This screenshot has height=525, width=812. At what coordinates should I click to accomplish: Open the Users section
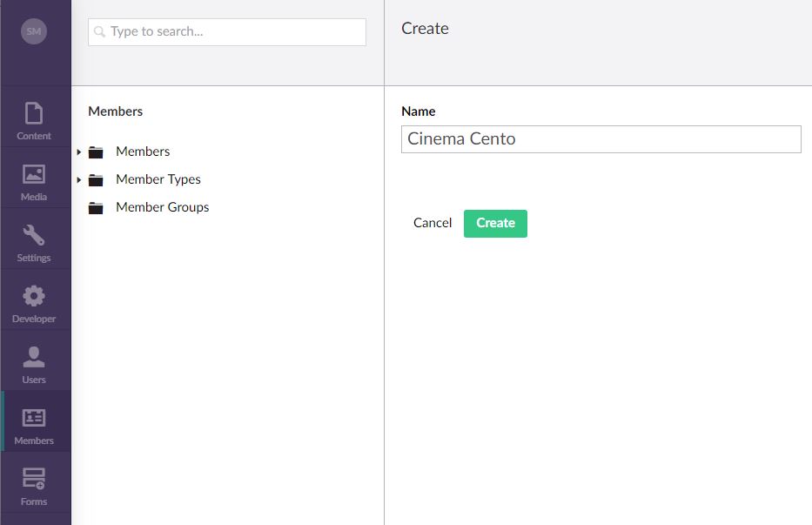pyautogui.click(x=34, y=365)
